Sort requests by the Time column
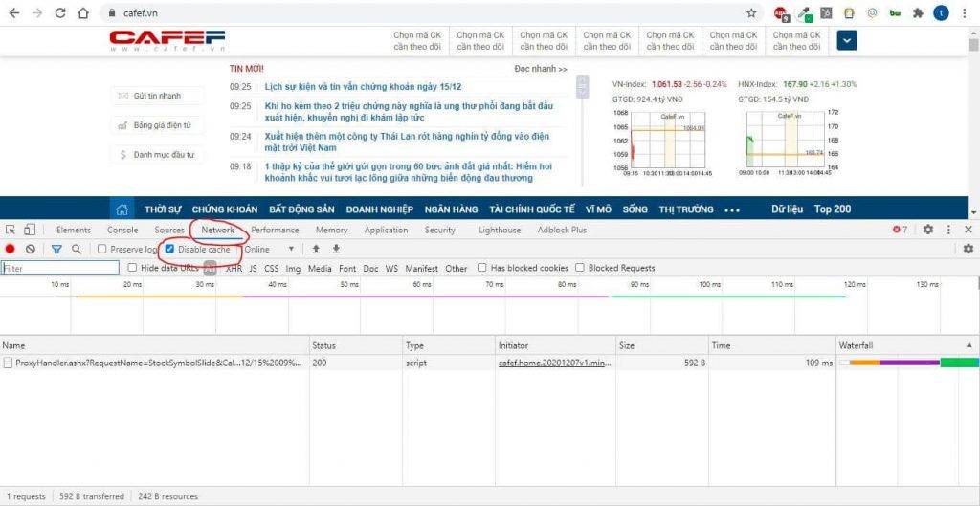 (x=772, y=345)
